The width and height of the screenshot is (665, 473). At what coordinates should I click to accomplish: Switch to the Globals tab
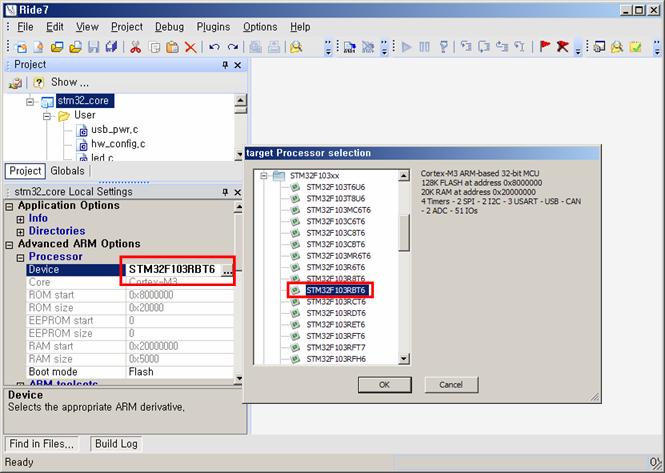click(67, 171)
